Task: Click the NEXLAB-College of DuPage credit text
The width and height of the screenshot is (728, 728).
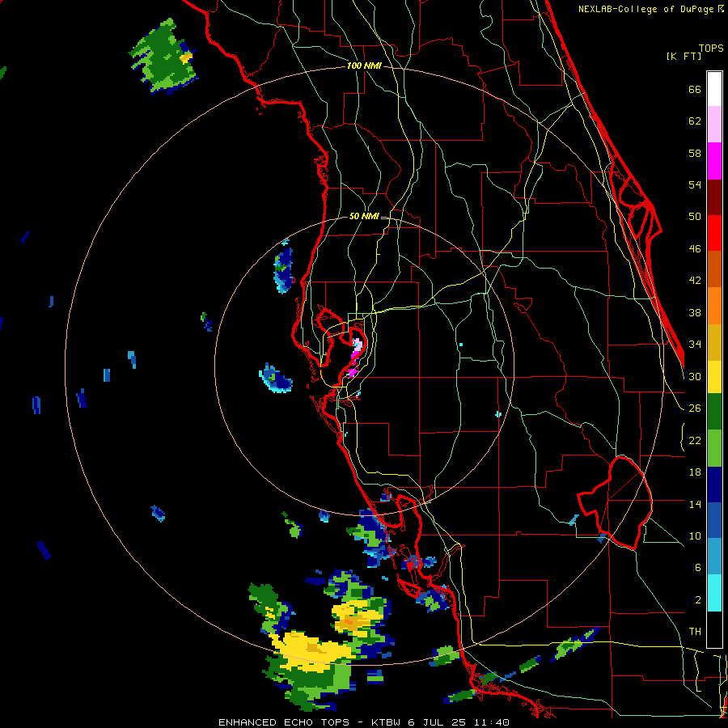Action: pyautogui.click(x=650, y=9)
